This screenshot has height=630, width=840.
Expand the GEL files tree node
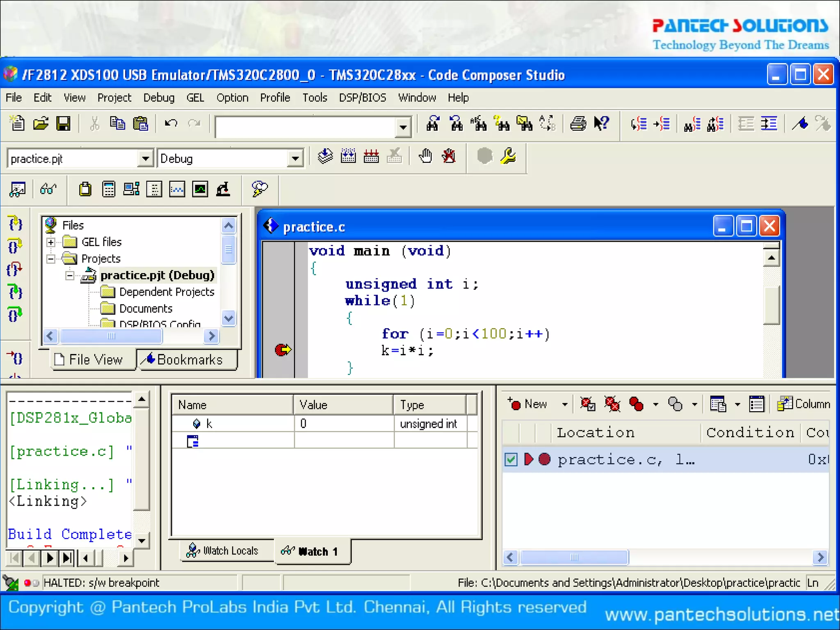[x=51, y=242]
